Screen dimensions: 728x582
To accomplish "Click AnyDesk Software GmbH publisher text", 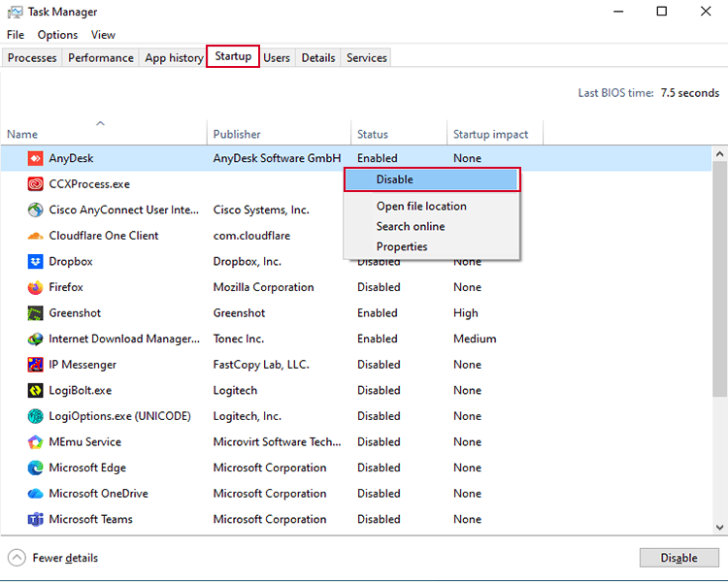I will 277,158.
